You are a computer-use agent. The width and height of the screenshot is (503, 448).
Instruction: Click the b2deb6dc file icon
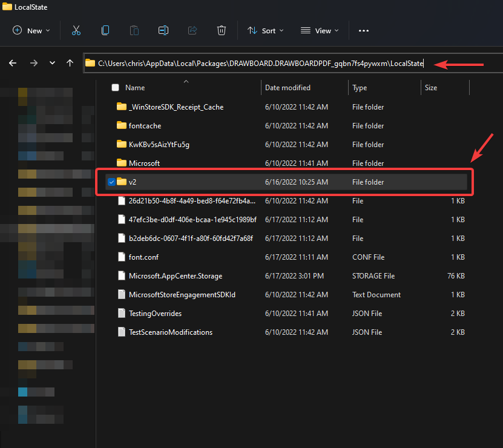pos(121,238)
